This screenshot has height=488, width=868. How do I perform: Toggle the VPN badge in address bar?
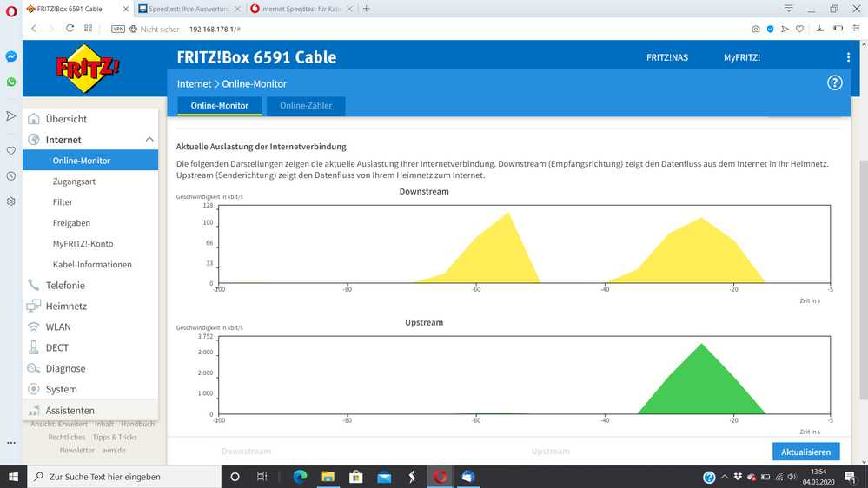[x=118, y=29]
